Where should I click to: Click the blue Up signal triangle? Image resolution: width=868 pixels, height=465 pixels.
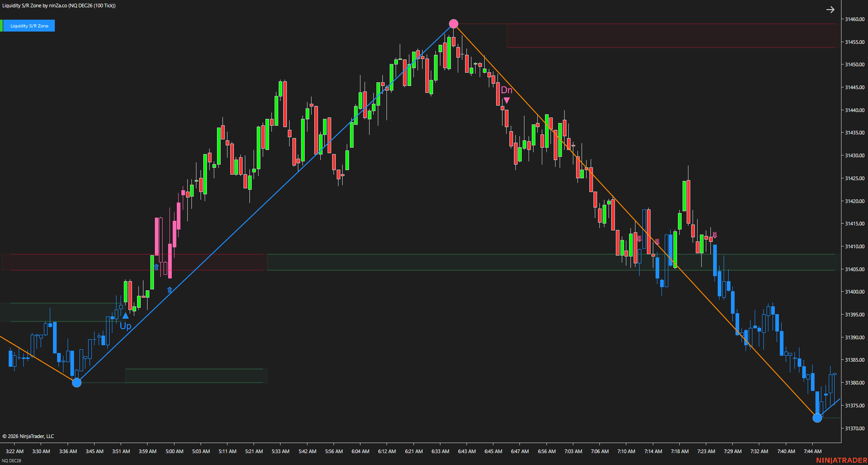pos(126,315)
